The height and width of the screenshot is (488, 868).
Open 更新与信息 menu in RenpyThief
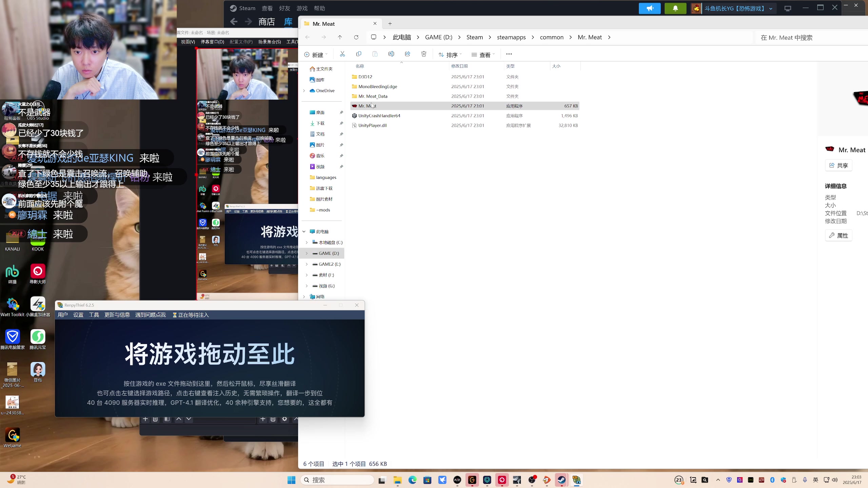pyautogui.click(x=117, y=315)
